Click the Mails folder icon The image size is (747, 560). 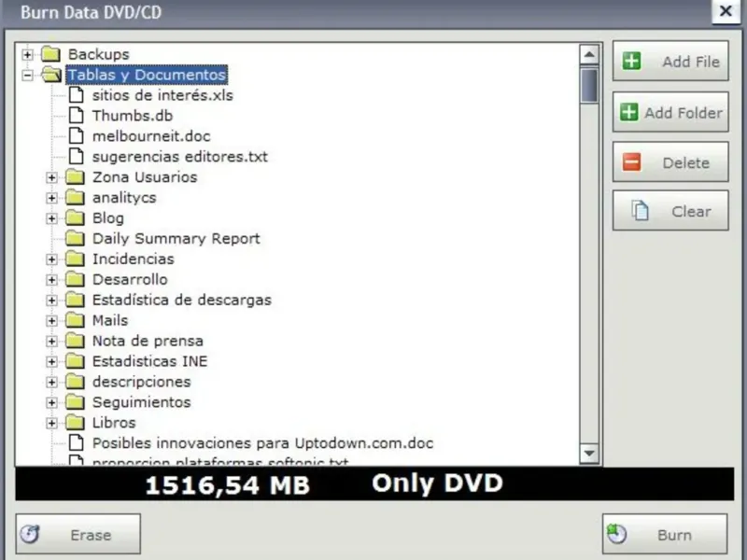(x=75, y=320)
